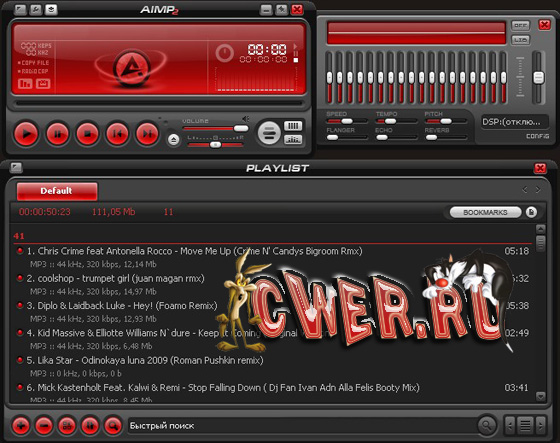Open the BOOKMARKS list
Viewport: 560px width, 443px height.
[485, 212]
